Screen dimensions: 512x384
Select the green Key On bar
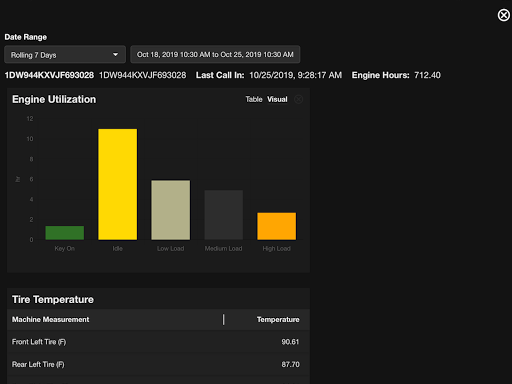[65, 233]
